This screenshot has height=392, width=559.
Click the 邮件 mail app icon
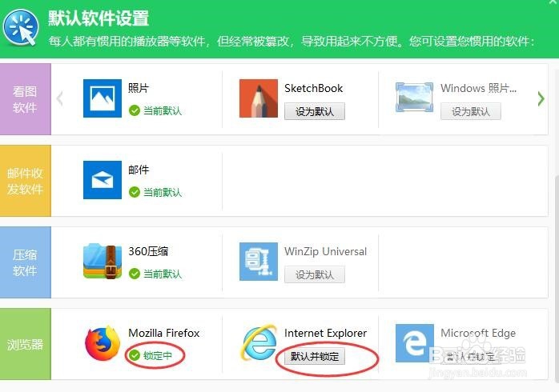point(103,180)
